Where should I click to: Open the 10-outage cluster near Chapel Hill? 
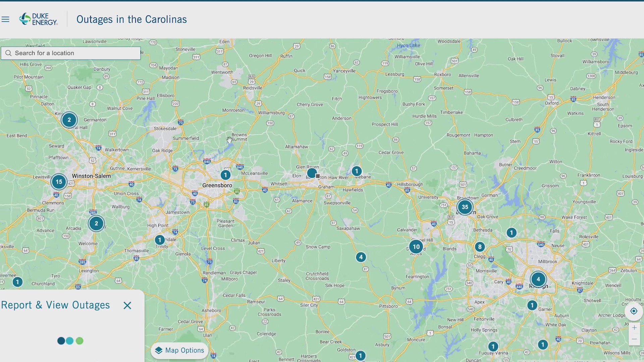tap(416, 247)
